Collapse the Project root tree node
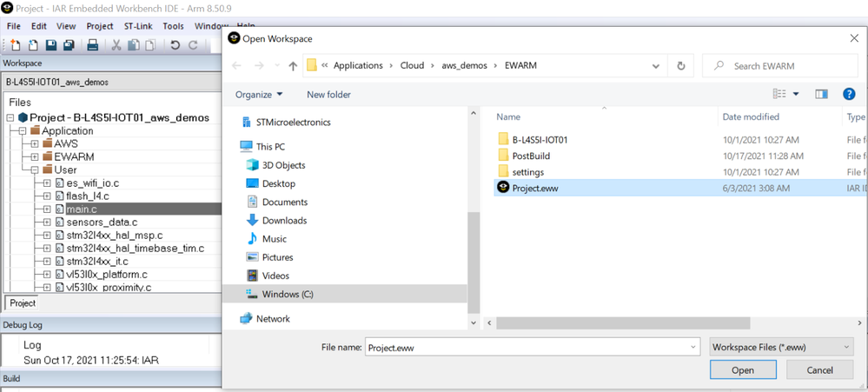This screenshot has width=868, height=392. [10, 118]
